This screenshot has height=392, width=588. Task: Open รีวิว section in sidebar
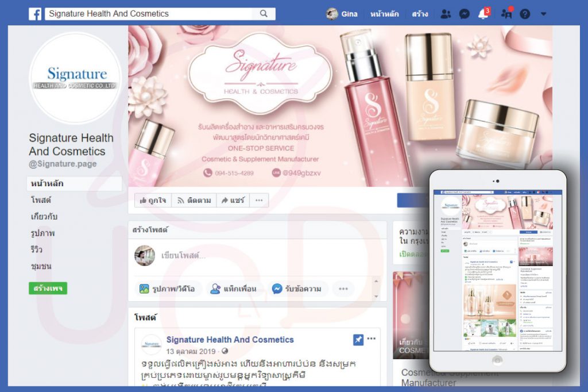click(37, 250)
